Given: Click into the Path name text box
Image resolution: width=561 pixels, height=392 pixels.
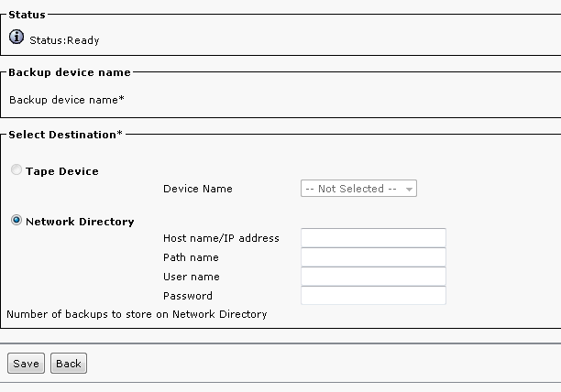Looking at the screenshot, I should pyautogui.click(x=373, y=257).
